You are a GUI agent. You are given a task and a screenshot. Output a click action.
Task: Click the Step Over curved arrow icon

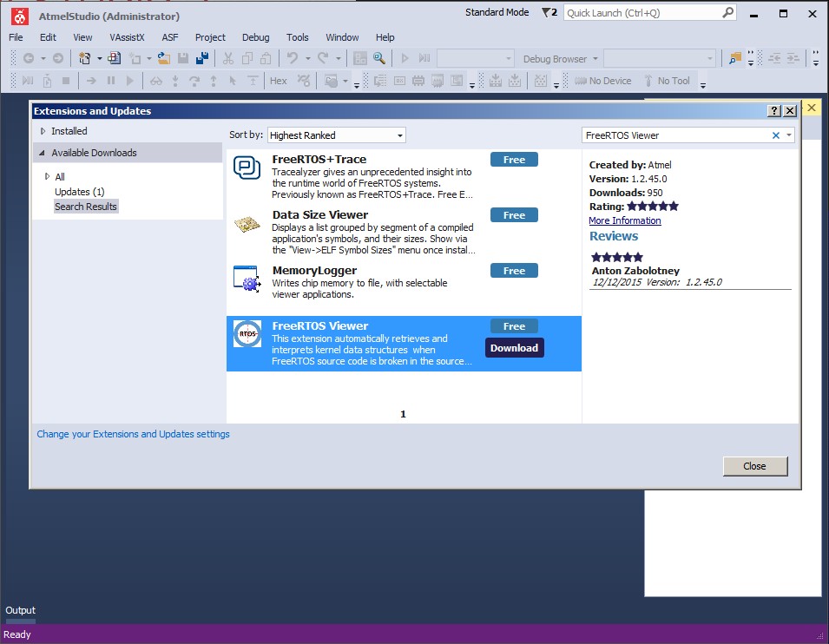(194, 81)
